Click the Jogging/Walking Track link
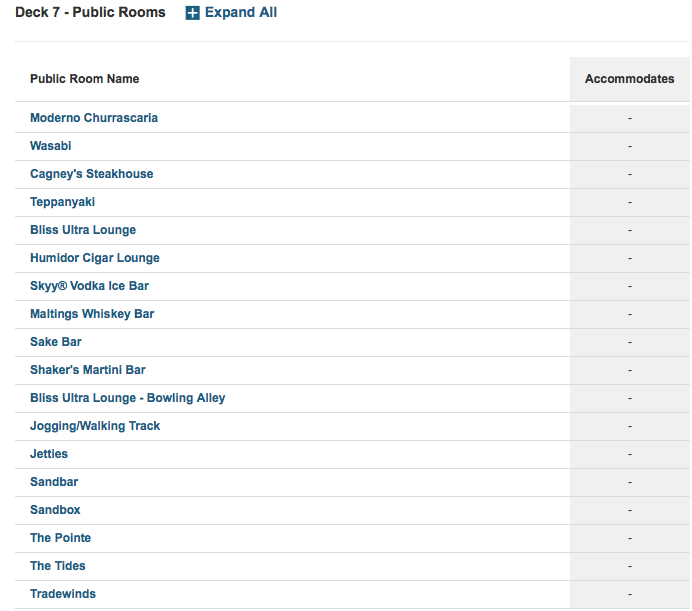This screenshot has width=692, height=611. (95, 426)
